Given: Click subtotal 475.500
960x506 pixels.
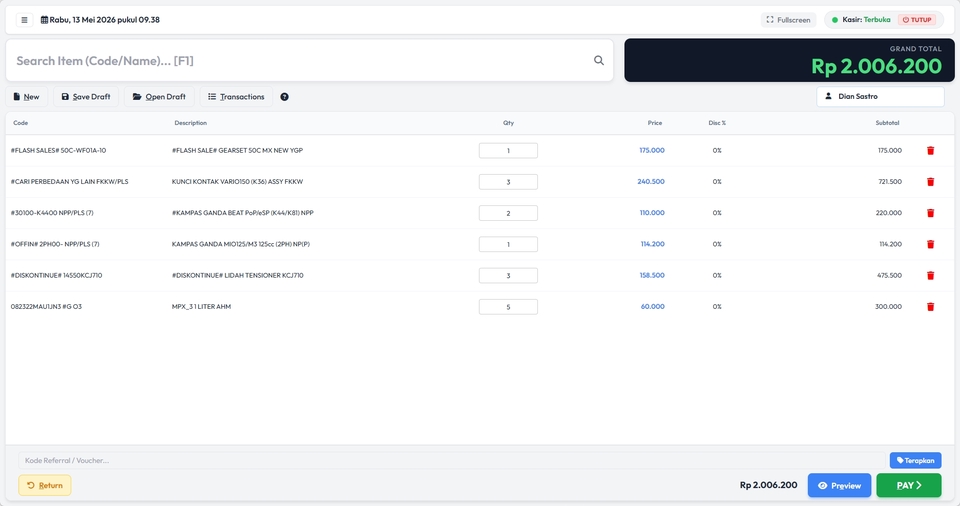Looking at the screenshot, I should click(889, 275).
